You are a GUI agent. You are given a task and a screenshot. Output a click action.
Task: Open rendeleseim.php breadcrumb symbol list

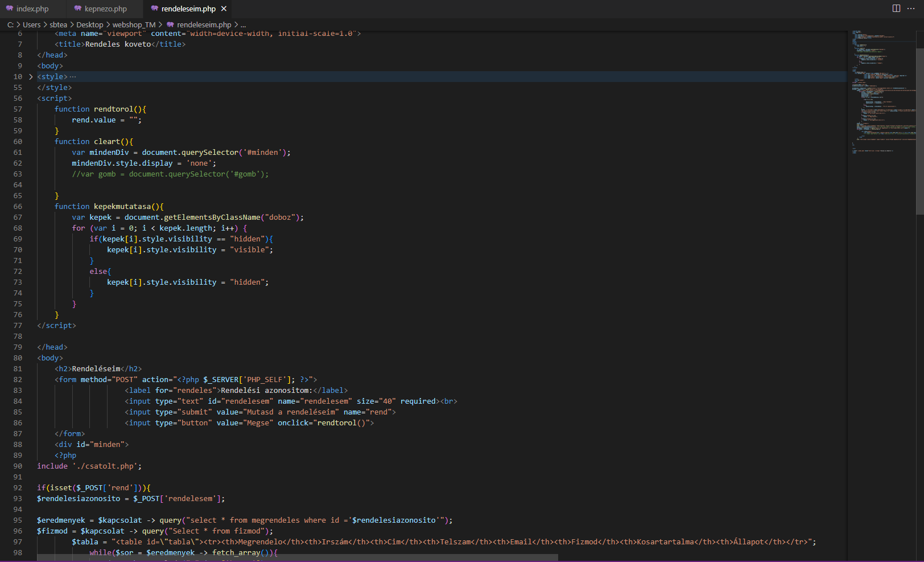pos(204,24)
